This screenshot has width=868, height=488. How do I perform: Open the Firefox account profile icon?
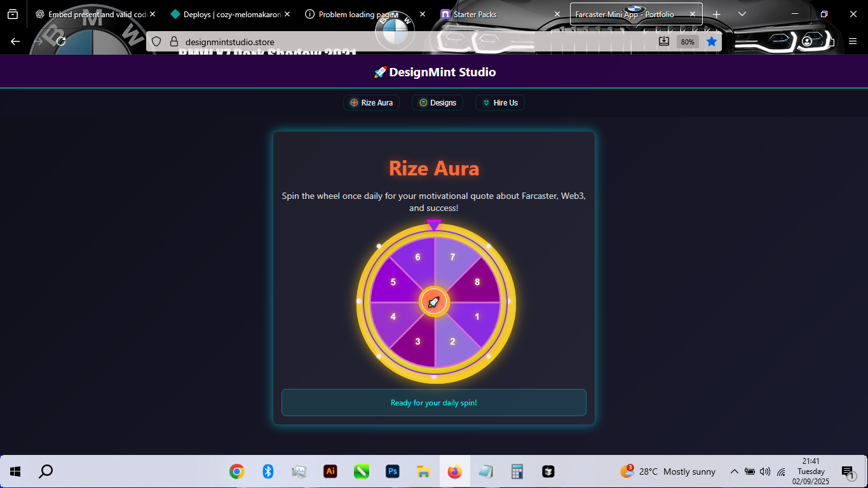point(807,41)
